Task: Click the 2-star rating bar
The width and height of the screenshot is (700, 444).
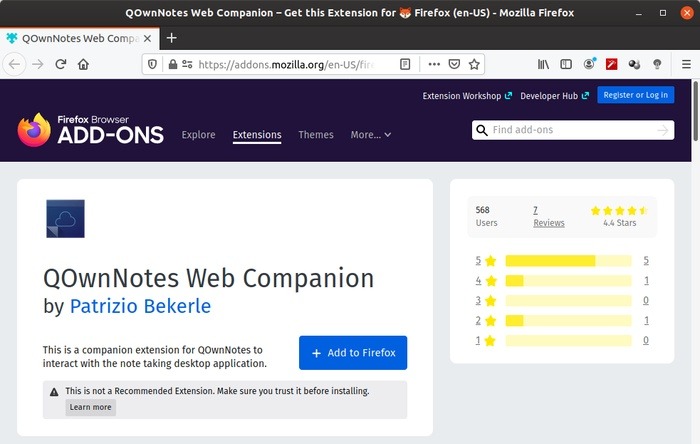Action: (x=568, y=320)
